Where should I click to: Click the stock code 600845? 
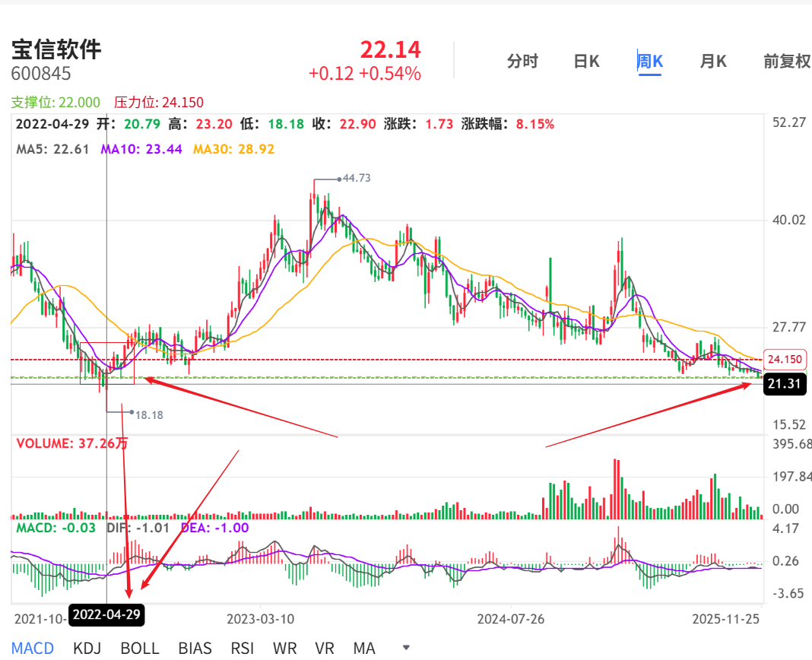pos(41,74)
